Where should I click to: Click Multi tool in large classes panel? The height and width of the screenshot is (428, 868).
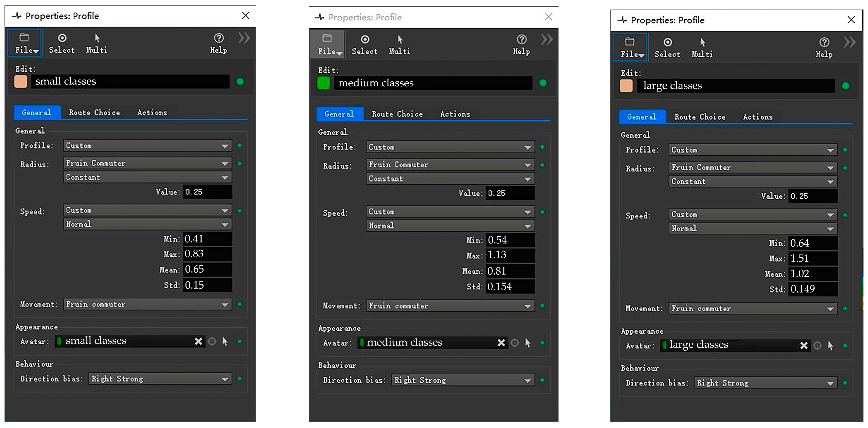[702, 48]
